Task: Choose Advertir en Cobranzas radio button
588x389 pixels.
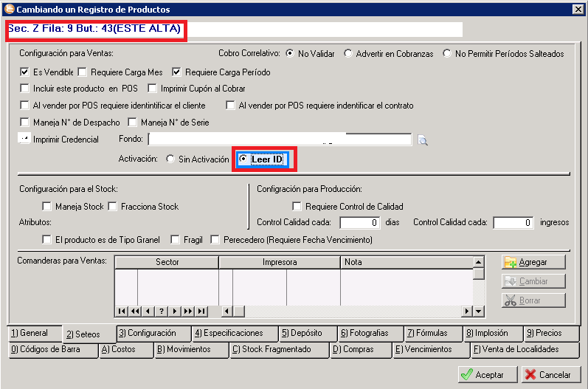Action: click(348, 54)
